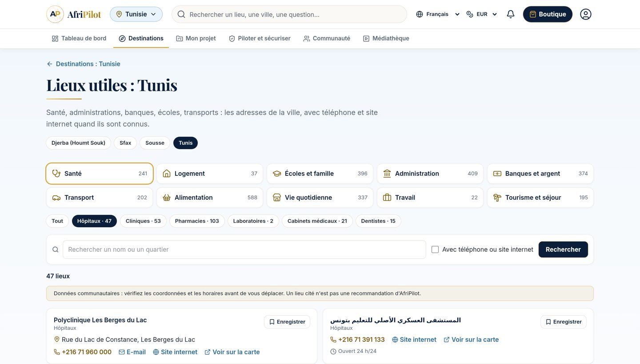Click the Rechercher button
Screen dimensions: 640x364
[563, 249]
